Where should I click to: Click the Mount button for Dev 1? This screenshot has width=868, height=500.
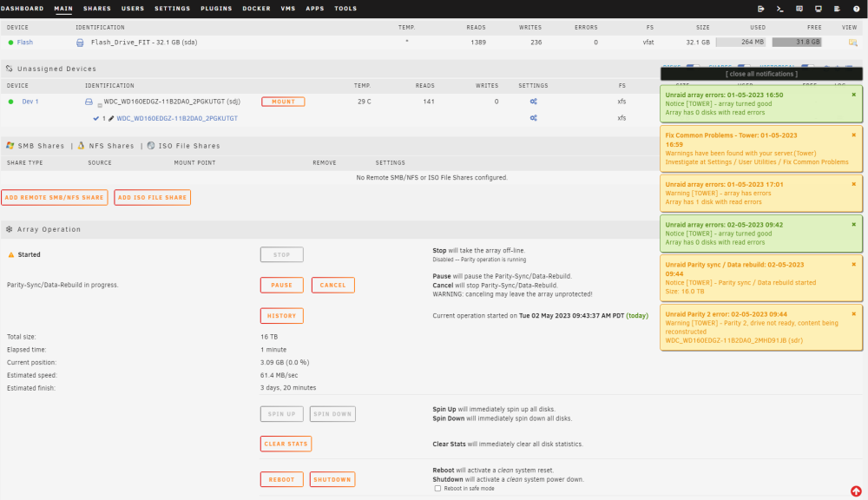pos(283,102)
